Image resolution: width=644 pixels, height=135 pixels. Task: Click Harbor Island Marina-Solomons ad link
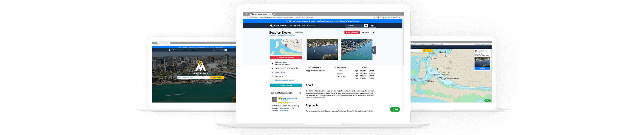tap(289, 99)
